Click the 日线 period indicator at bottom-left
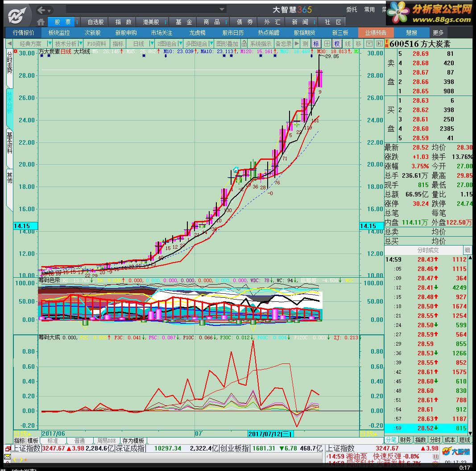 coord(22,434)
